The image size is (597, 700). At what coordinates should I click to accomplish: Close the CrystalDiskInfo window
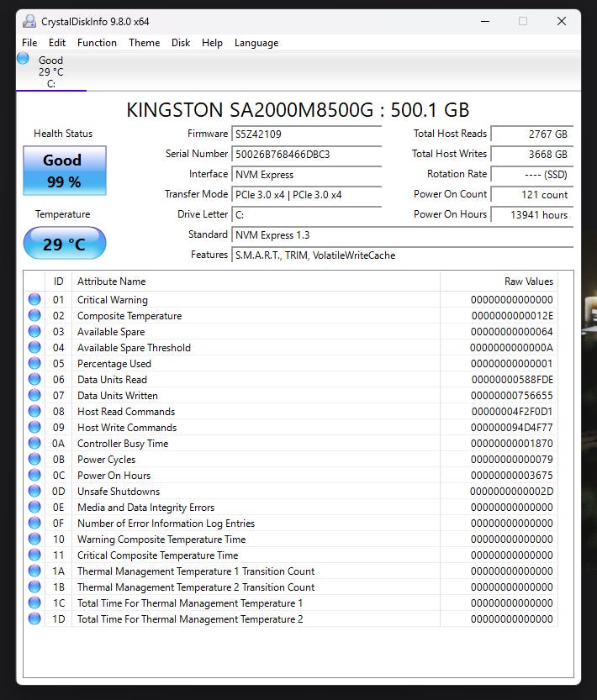pyautogui.click(x=562, y=21)
